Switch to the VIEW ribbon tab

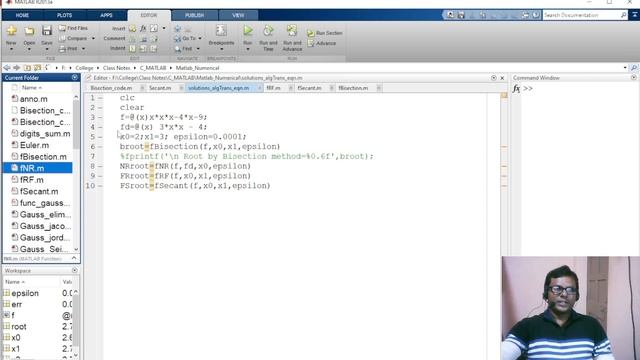[238, 15]
